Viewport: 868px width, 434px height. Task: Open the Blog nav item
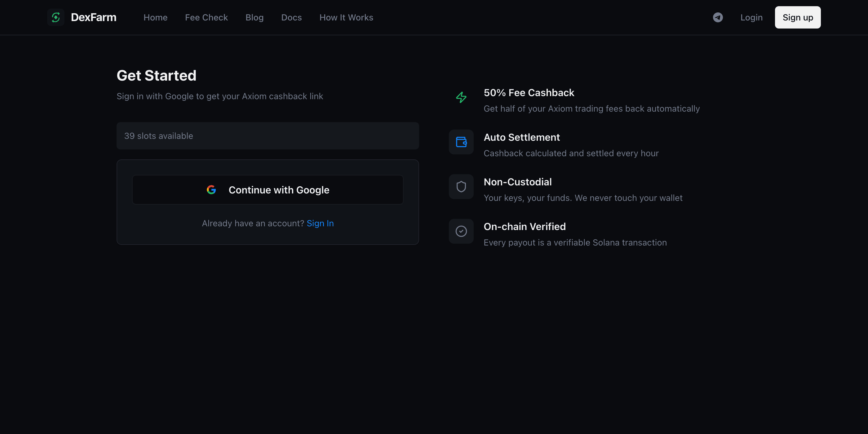click(x=255, y=18)
